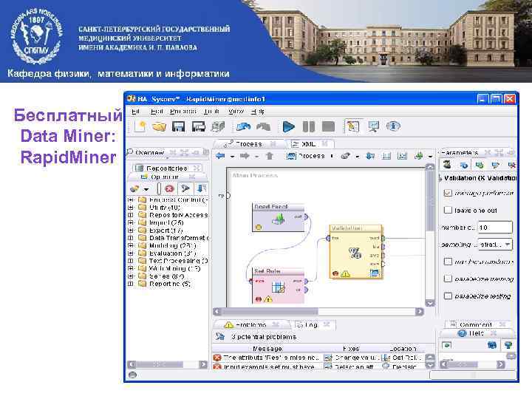Click the Read Excel operator

pyautogui.click(x=279, y=217)
